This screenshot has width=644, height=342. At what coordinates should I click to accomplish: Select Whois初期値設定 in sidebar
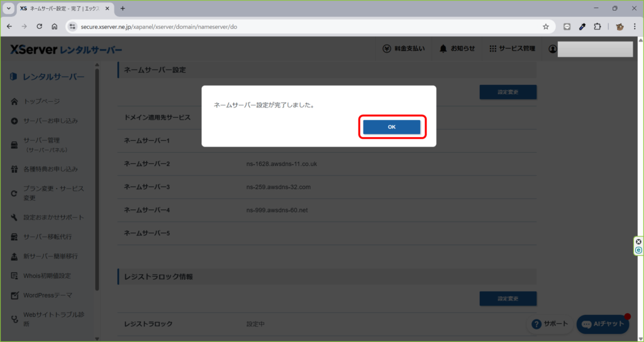point(47,275)
